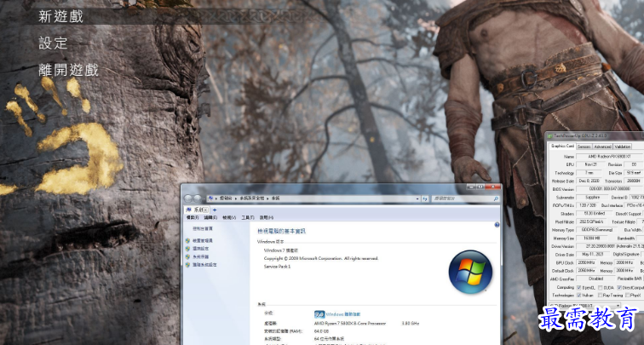Click shield icon next to 裝置管理員

[187, 241]
